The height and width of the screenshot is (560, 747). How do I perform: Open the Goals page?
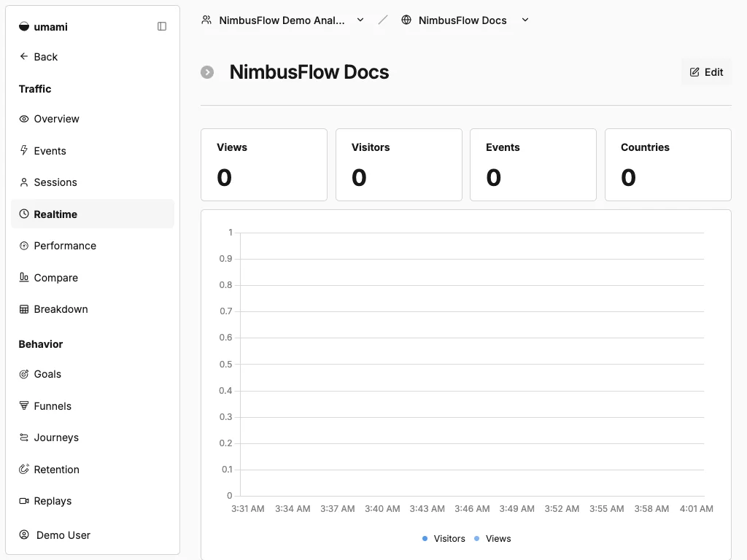pyautogui.click(x=93, y=374)
